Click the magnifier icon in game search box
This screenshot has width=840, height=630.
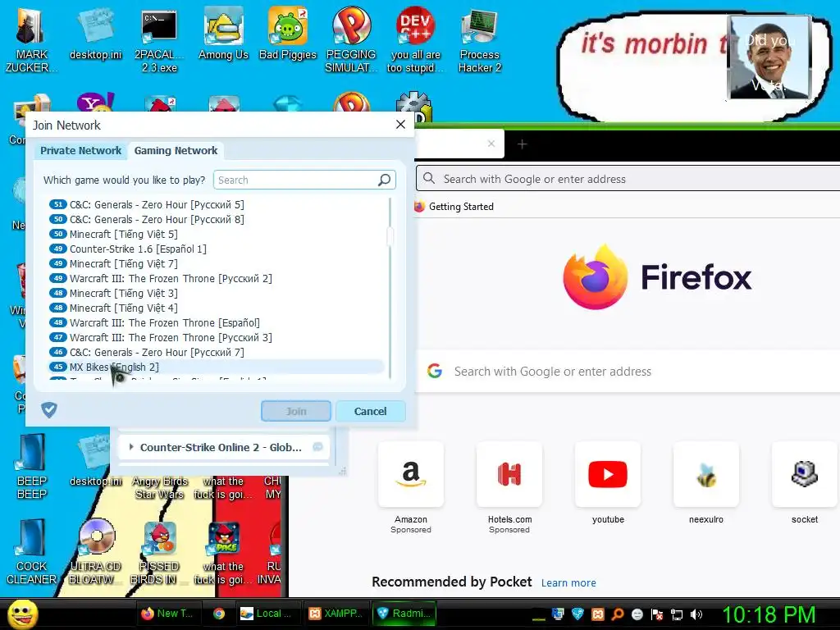coord(384,180)
